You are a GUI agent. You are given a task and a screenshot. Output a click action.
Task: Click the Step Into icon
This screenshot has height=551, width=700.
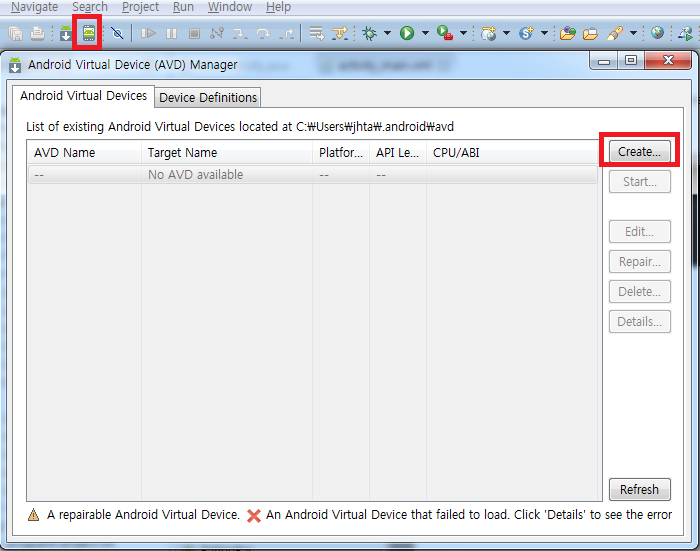[240, 33]
